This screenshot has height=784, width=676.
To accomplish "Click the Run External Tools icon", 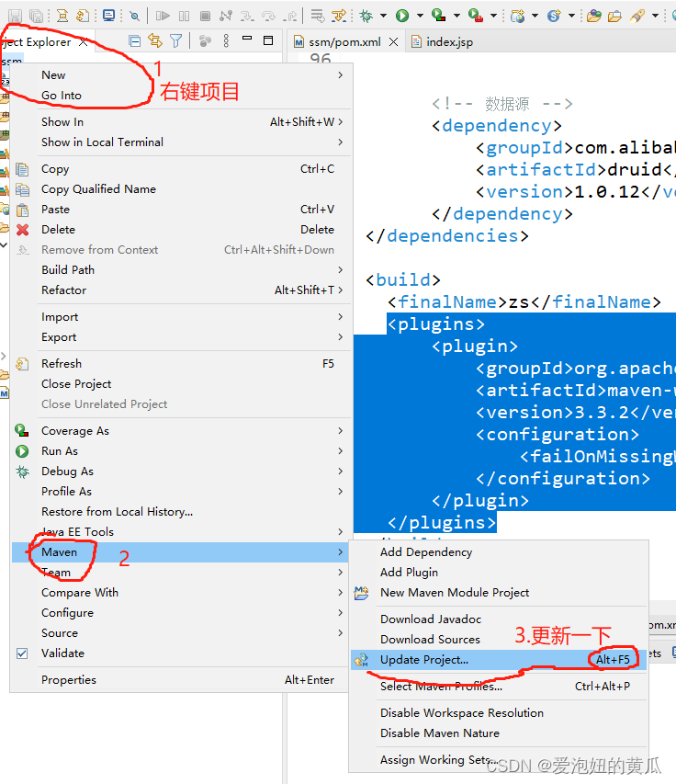I will pos(476,16).
